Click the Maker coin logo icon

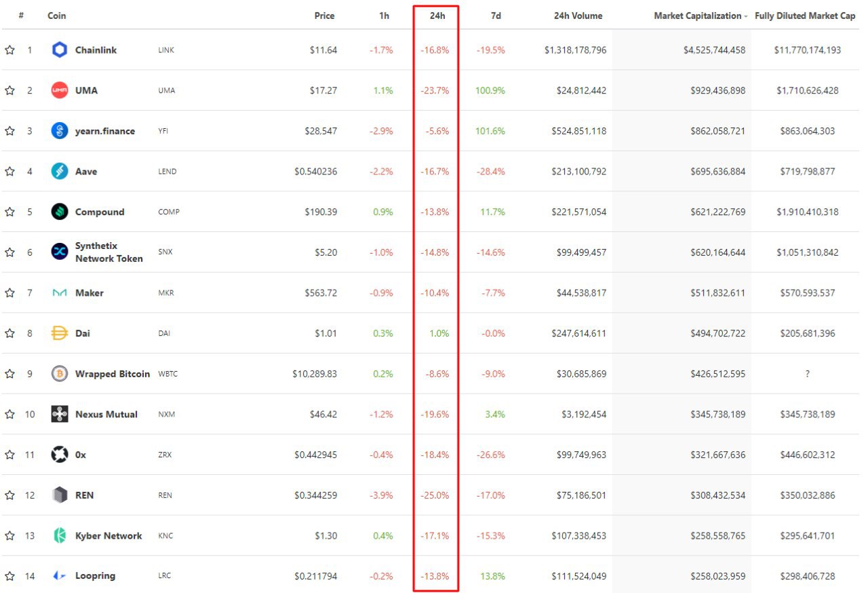[60, 292]
